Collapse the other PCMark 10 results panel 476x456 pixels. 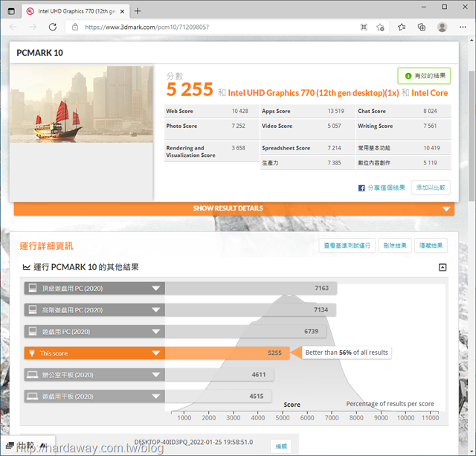[443, 267]
